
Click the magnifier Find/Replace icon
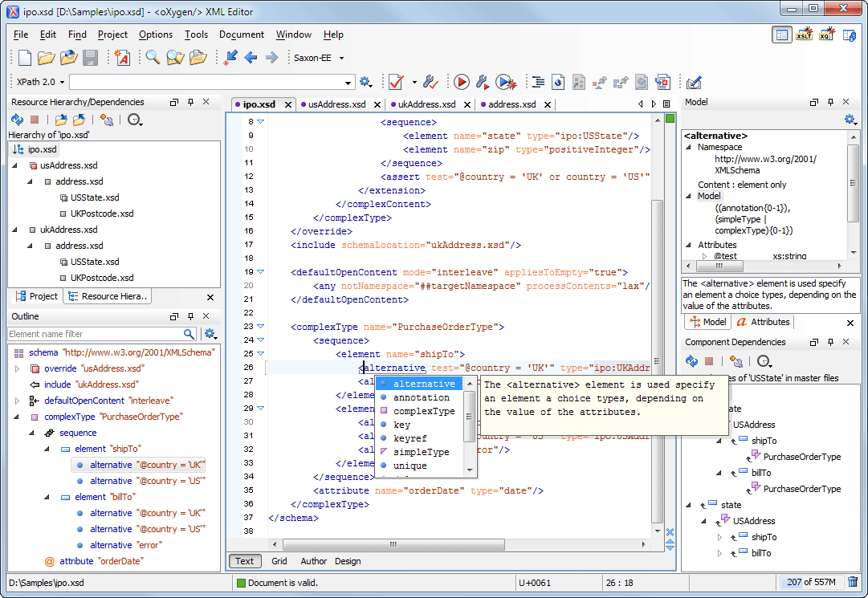pyautogui.click(x=153, y=58)
